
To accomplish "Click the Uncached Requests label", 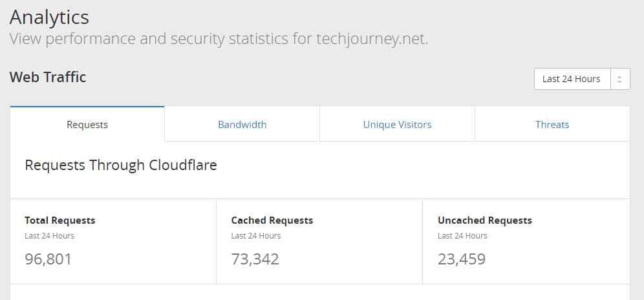I will tap(485, 220).
